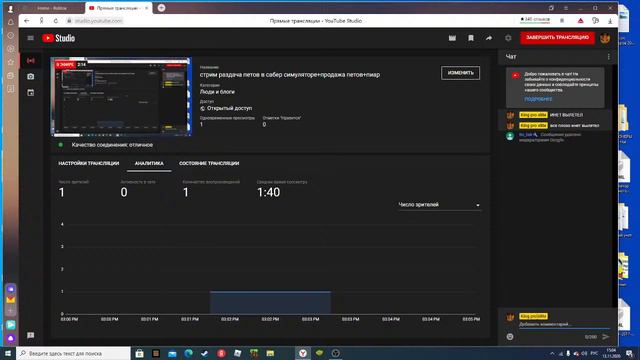Click the OBS Studio taskbar icon
Screen dimensions: 640x360
point(335,353)
